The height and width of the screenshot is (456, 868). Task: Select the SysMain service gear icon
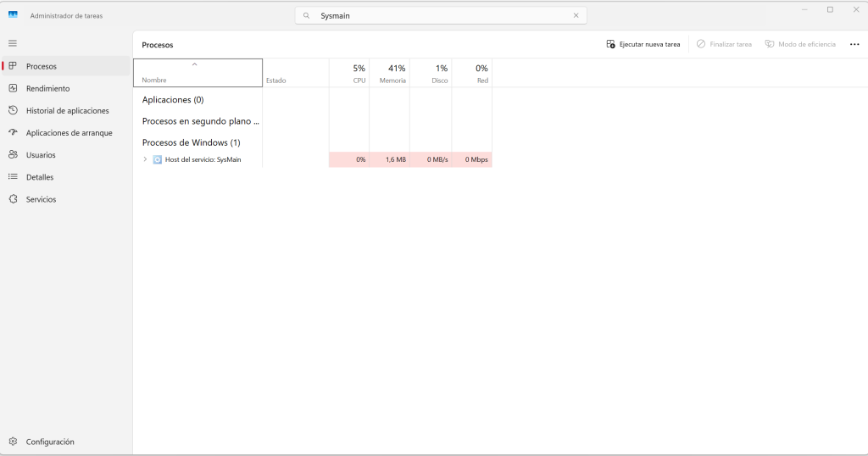157,159
